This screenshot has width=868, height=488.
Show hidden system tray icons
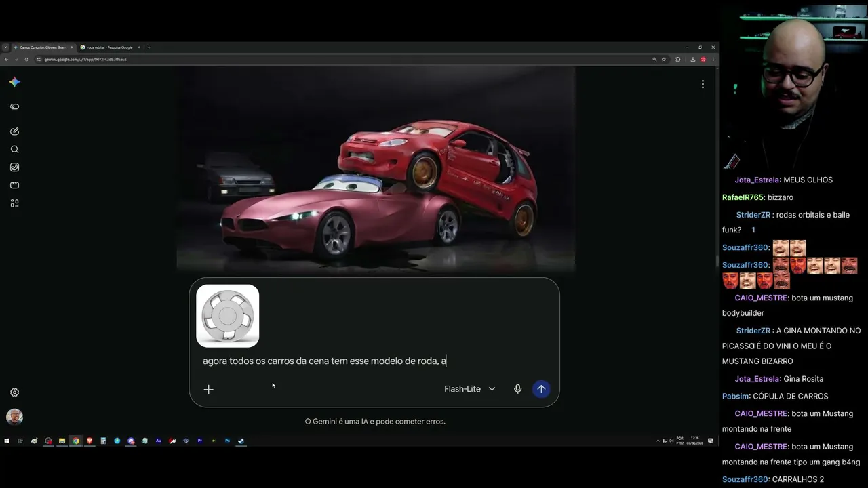coord(658,441)
